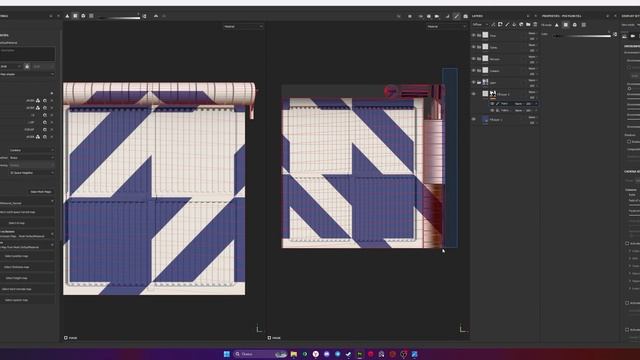Toggle visibility of the fourth layer from the top
Screen dimensions: 640x360
point(474,71)
